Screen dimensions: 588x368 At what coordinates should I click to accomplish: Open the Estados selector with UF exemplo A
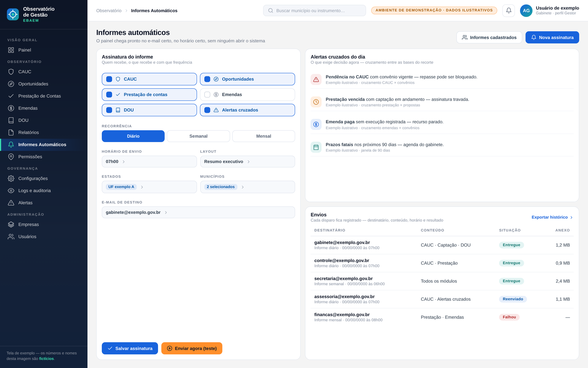(x=149, y=187)
